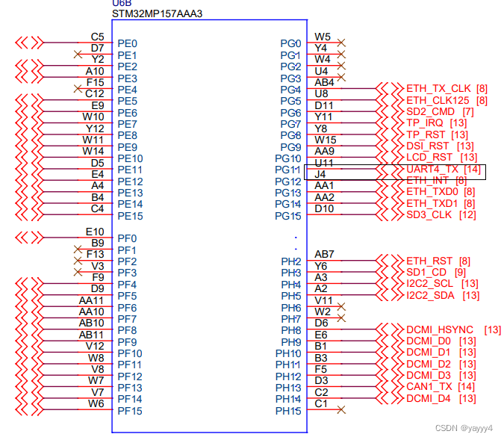Click the TP_IRQ net label
This screenshot has height=440, width=504.
point(425,123)
